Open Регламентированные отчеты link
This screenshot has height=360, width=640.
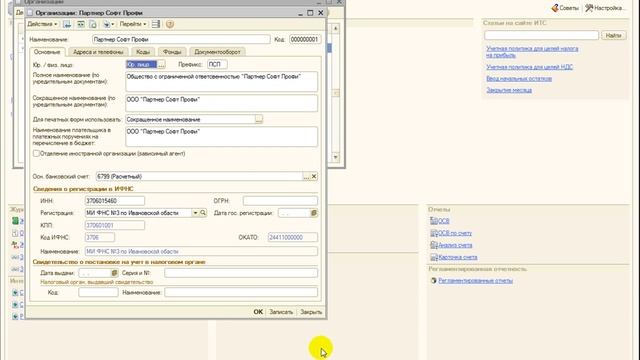(x=476, y=280)
